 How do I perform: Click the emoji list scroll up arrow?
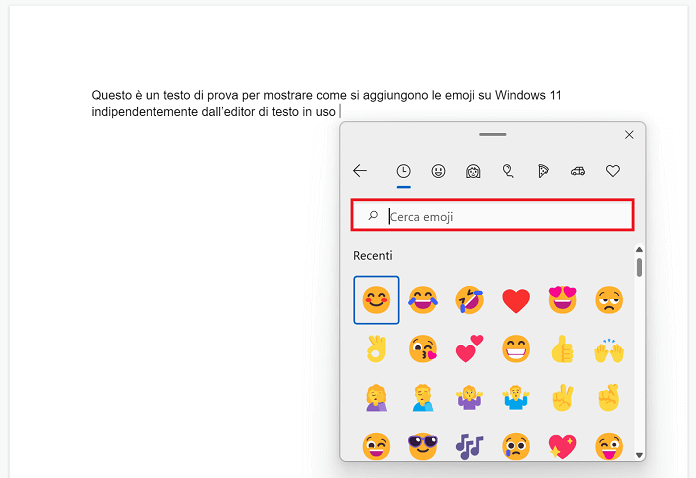639,249
